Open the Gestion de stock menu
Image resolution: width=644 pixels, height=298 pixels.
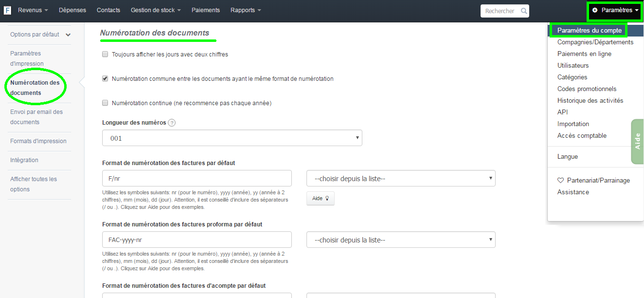point(156,10)
